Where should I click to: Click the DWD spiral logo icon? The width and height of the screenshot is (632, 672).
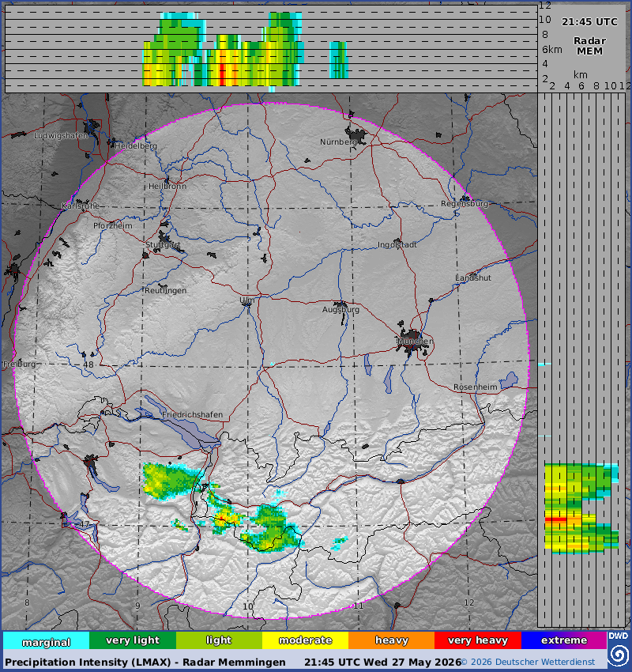(x=619, y=655)
